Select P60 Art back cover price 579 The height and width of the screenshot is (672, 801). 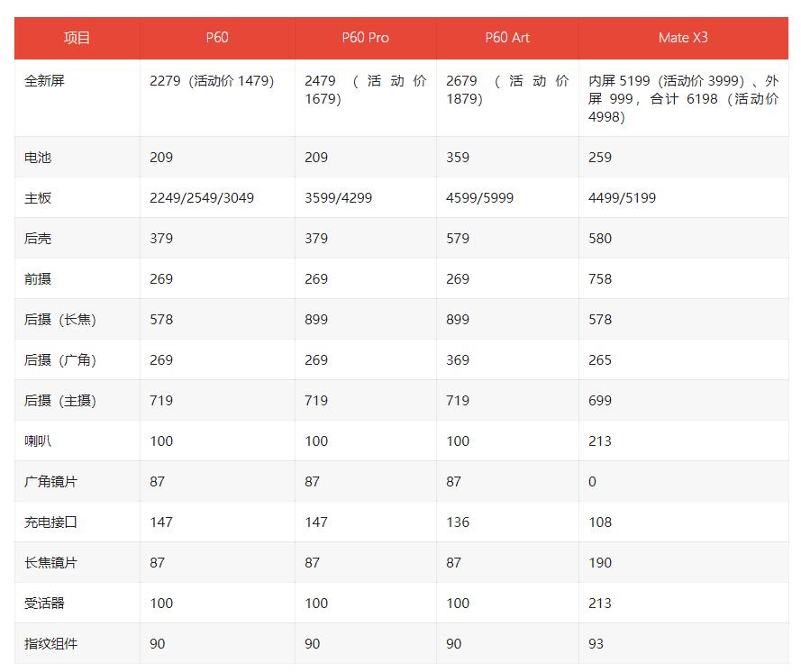(x=458, y=239)
